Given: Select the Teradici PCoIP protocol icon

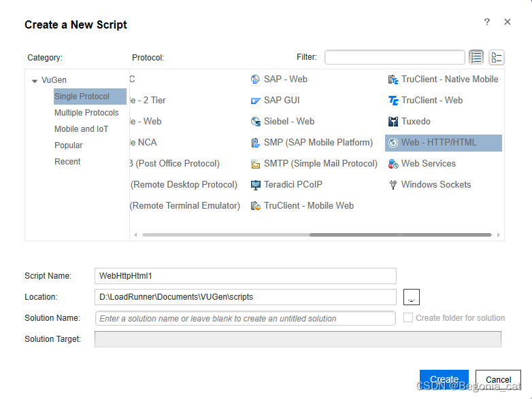Looking at the screenshot, I should pos(256,185).
